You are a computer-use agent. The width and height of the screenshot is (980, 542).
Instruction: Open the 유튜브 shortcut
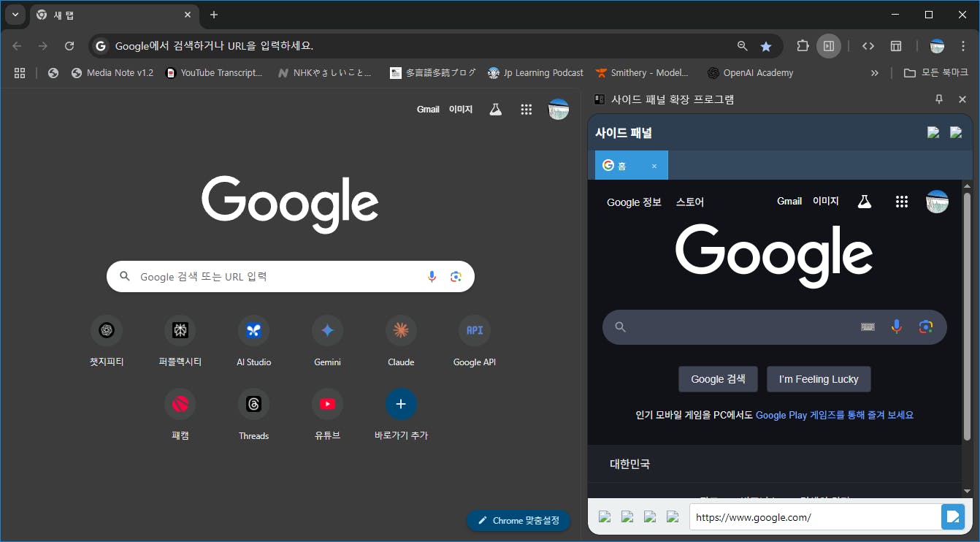[327, 416]
